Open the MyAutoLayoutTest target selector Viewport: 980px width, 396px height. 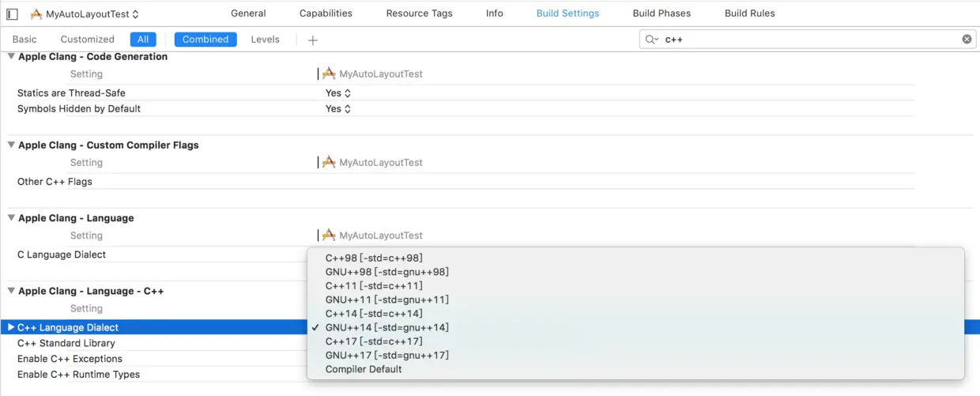coord(85,14)
